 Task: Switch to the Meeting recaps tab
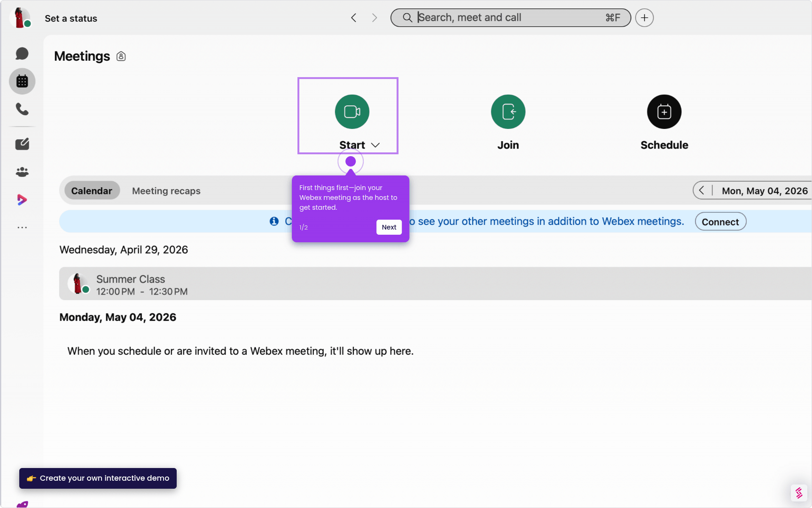[x=166, y=191]
